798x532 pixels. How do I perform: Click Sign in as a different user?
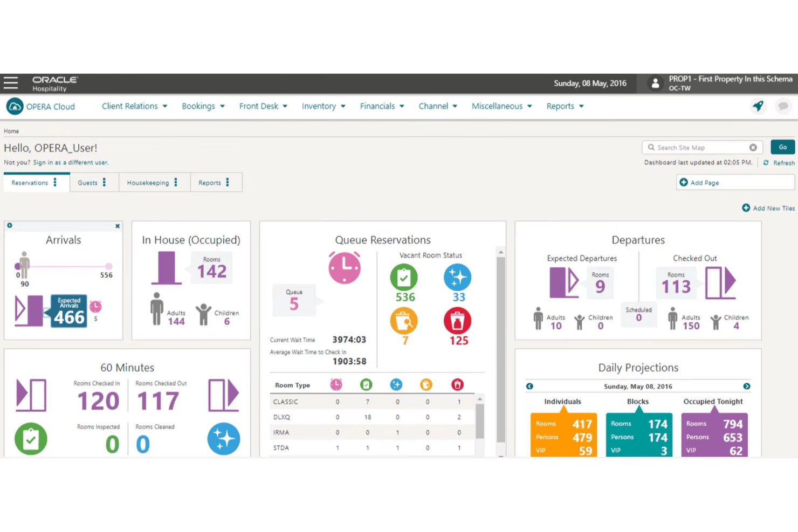tap(71, 162)
